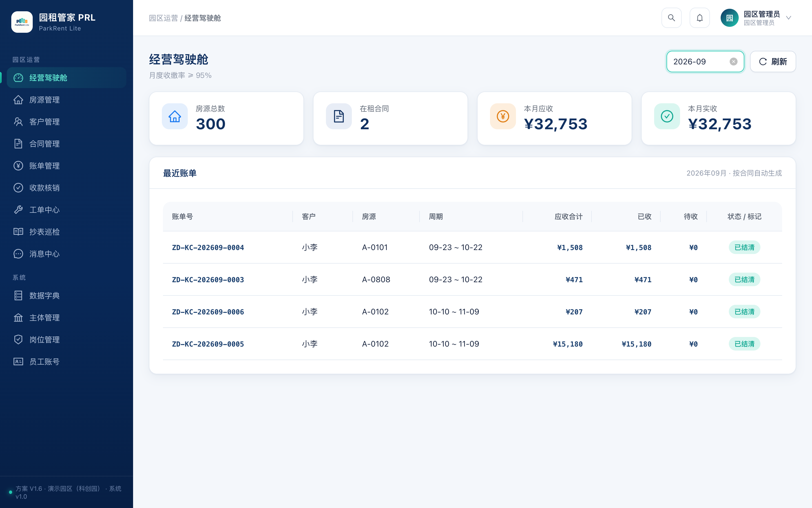
Task: Click the bank icon beside 主体管理
Action: (18, 317)
